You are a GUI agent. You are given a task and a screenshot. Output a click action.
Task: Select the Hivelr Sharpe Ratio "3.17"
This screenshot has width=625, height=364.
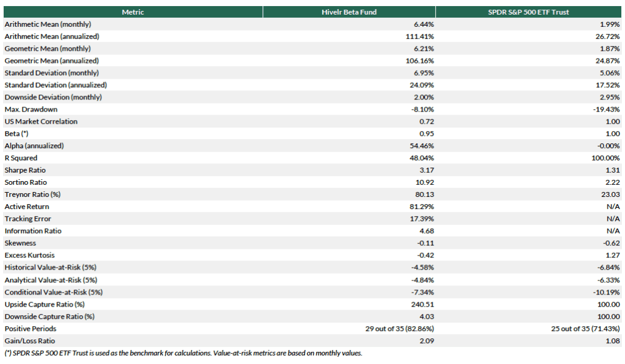pos(427,170)
